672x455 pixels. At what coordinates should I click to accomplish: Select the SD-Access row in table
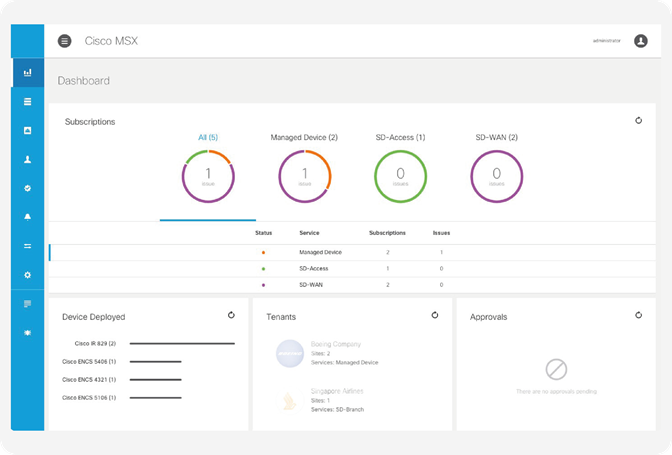[x=352, y=269]
